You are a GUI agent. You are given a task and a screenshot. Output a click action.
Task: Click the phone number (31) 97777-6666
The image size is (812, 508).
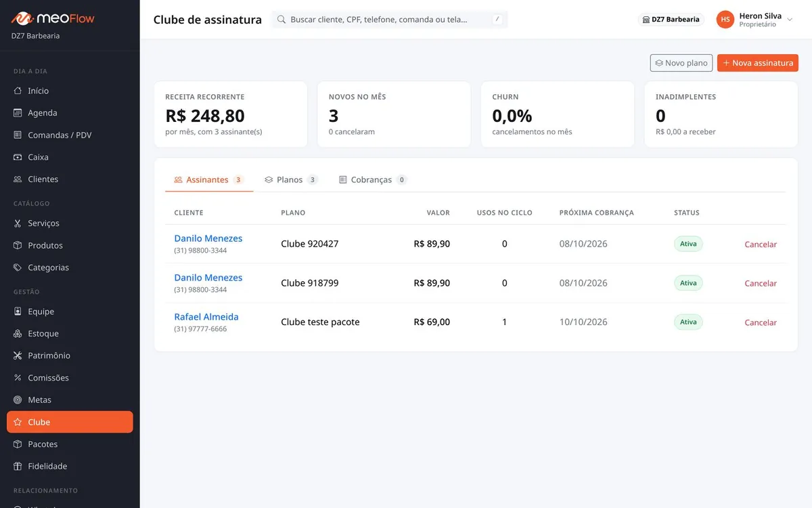pos(200,329)
